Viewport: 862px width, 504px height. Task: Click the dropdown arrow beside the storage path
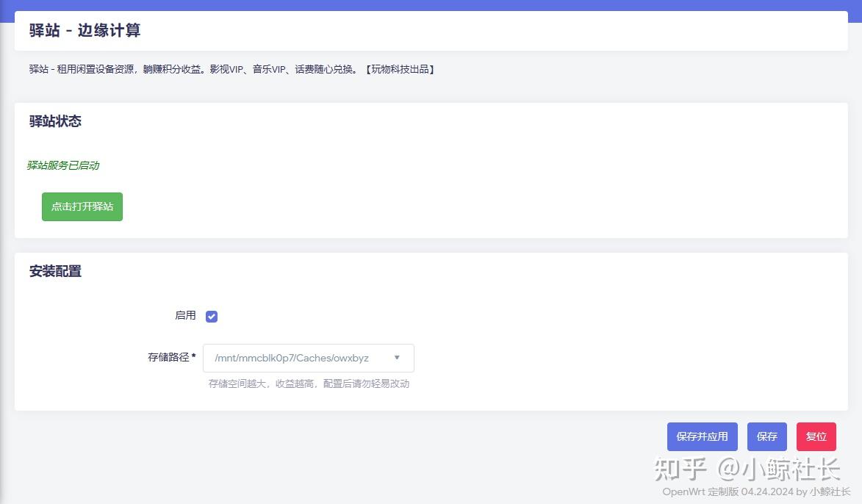pyautogui.click(x=397, y=358)
